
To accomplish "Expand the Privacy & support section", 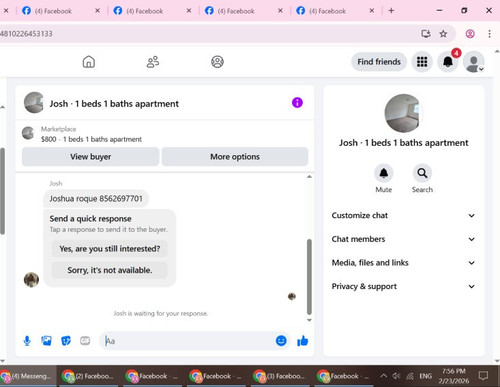I will point(403,286).
